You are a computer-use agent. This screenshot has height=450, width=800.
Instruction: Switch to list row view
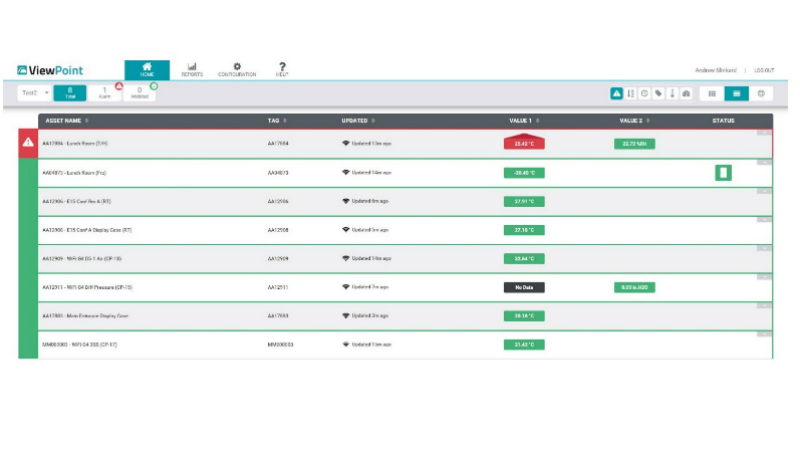[737, 93]
